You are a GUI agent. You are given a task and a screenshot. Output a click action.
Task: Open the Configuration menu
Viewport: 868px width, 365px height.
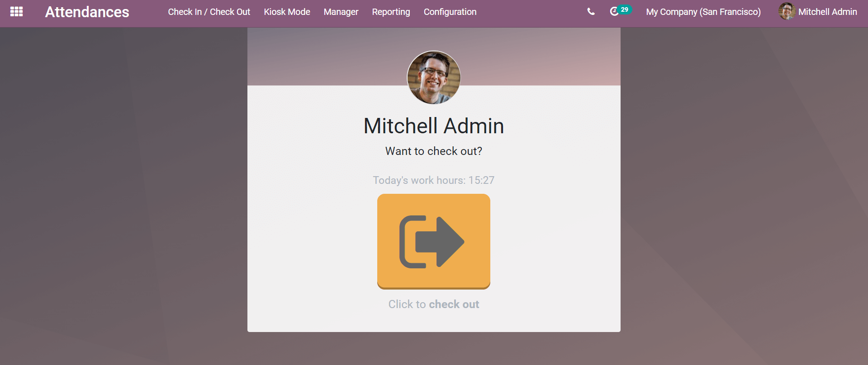pyautogui.click(x=450, y=12)
